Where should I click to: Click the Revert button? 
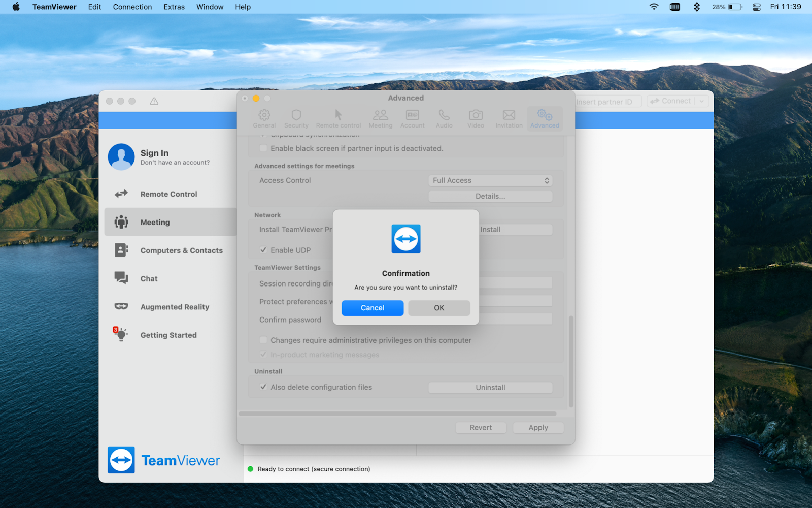click(x=481, y=428)
